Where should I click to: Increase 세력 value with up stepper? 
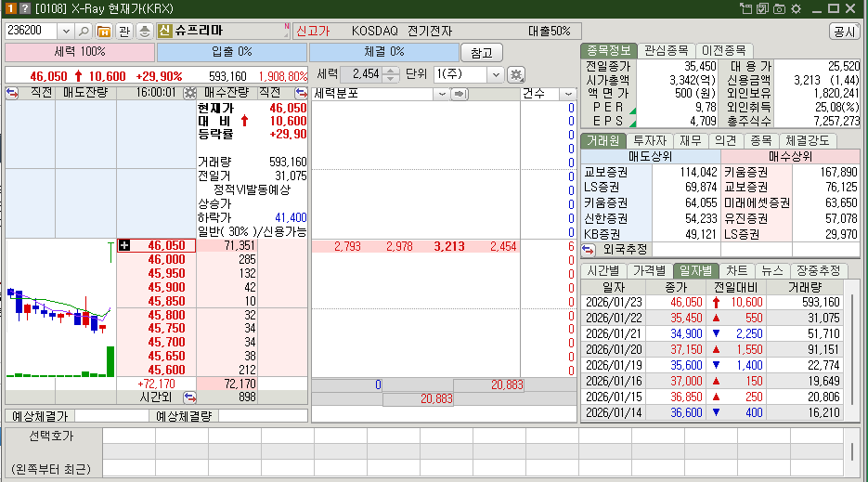click(390, 71)
